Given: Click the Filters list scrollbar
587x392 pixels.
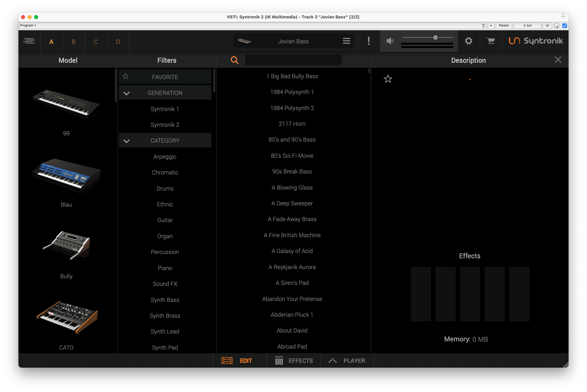Looking at the screenshot, I should tap(214, 81).
